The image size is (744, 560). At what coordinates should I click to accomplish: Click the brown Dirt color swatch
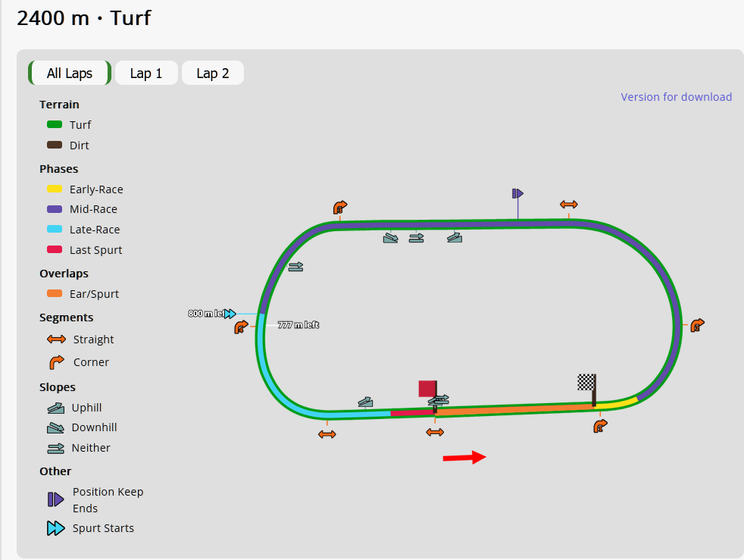pyautogui.click(x=55, y=145)
